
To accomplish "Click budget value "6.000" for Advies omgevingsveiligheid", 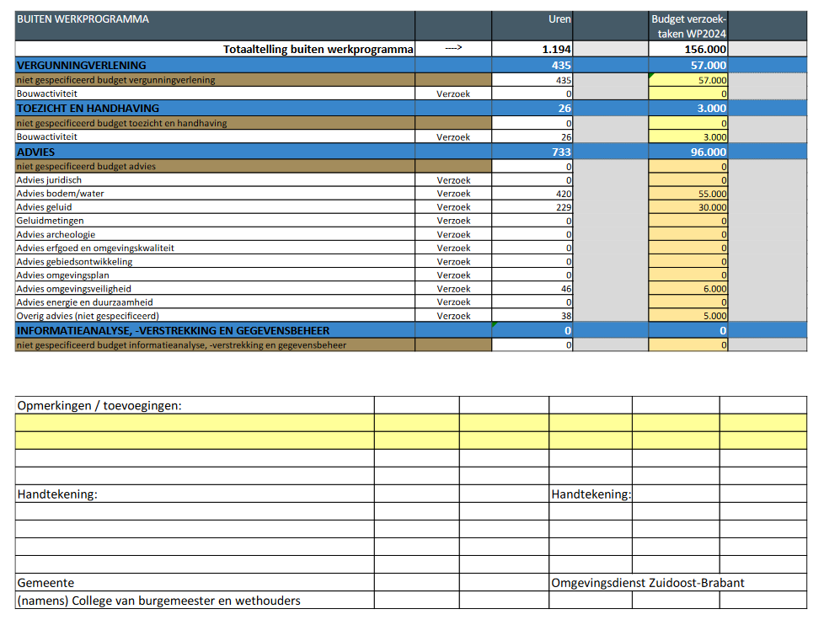I will (x=715, y=289).
